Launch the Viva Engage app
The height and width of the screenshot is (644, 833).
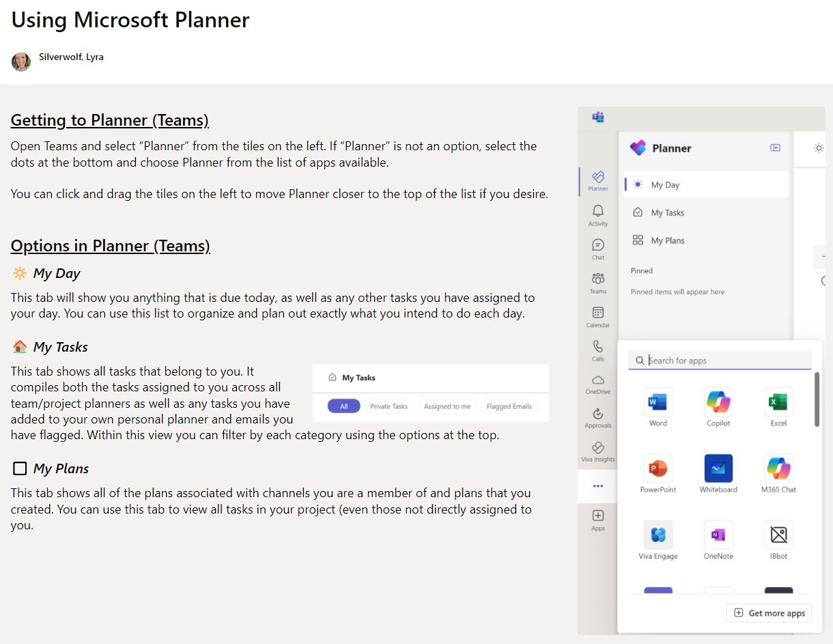658,540
